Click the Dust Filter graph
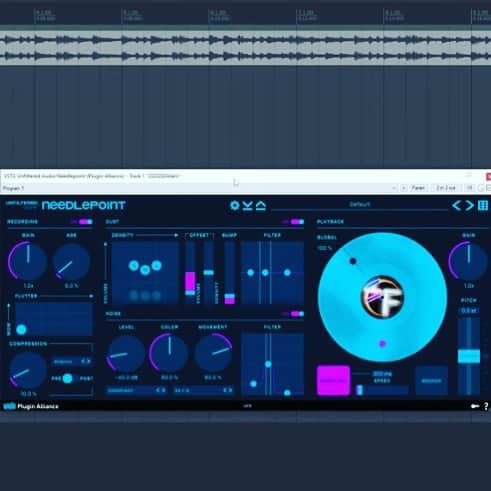The width and height of the screenshot is (491, 491). [x=272, y=273]
